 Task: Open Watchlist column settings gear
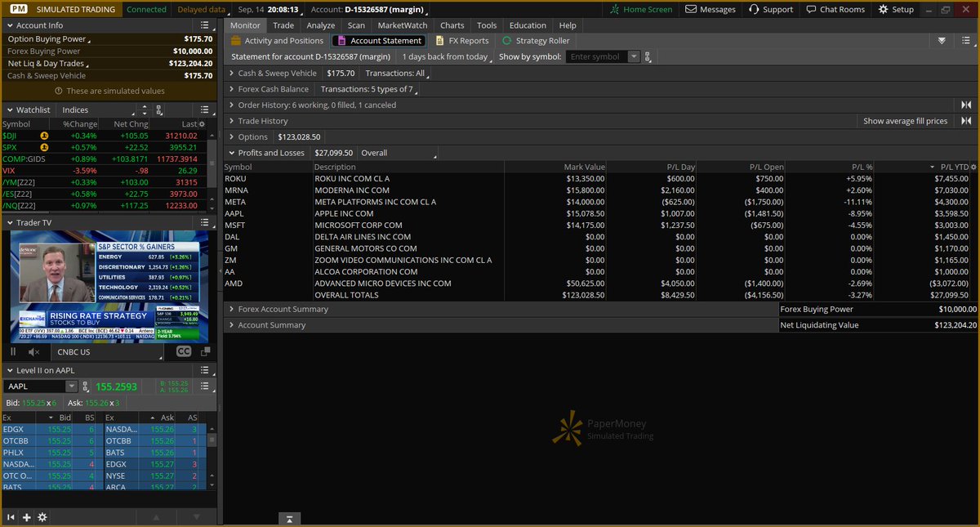[203, 124]
